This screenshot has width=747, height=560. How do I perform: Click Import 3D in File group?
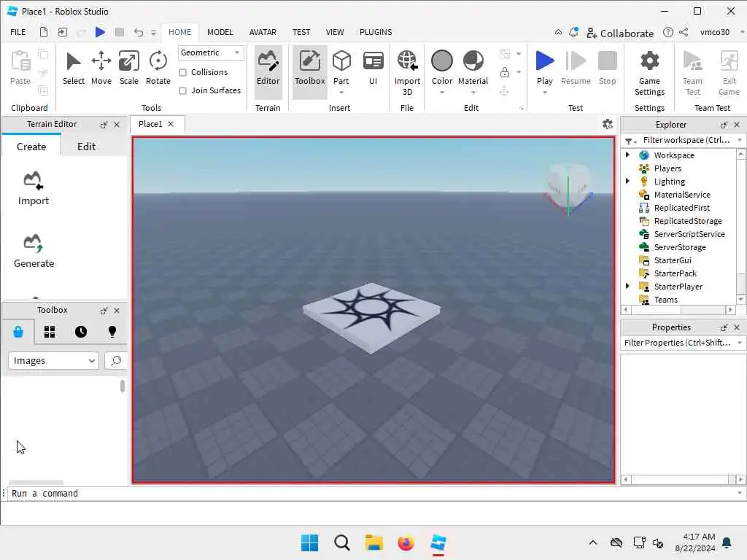[x=407, y=73]
